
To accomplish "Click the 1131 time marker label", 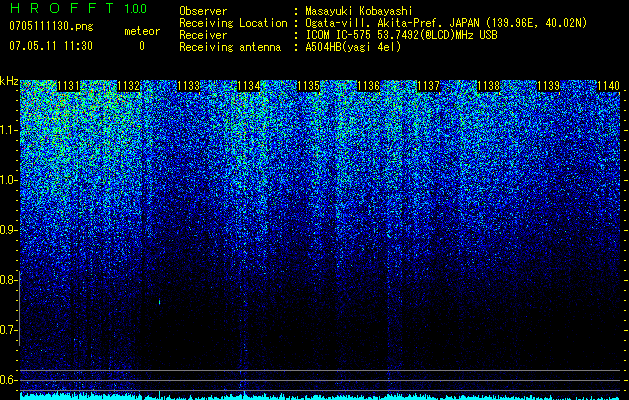I will 69,86.
